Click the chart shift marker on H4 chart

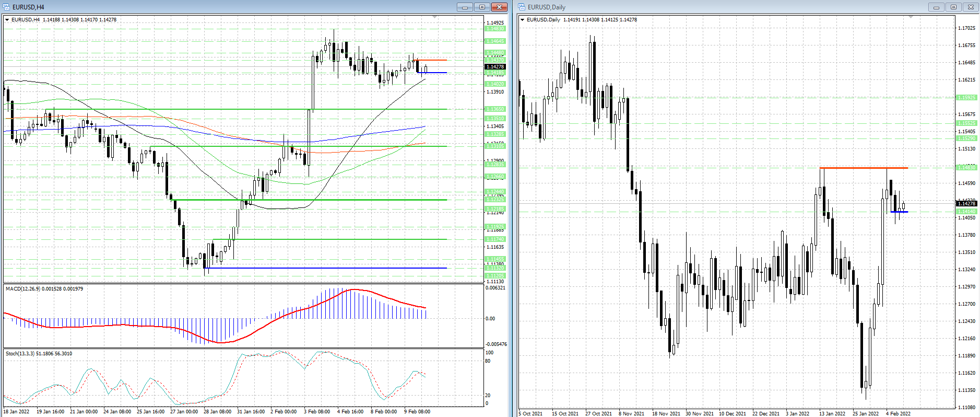pyautogui.click(x=435, y=17)
